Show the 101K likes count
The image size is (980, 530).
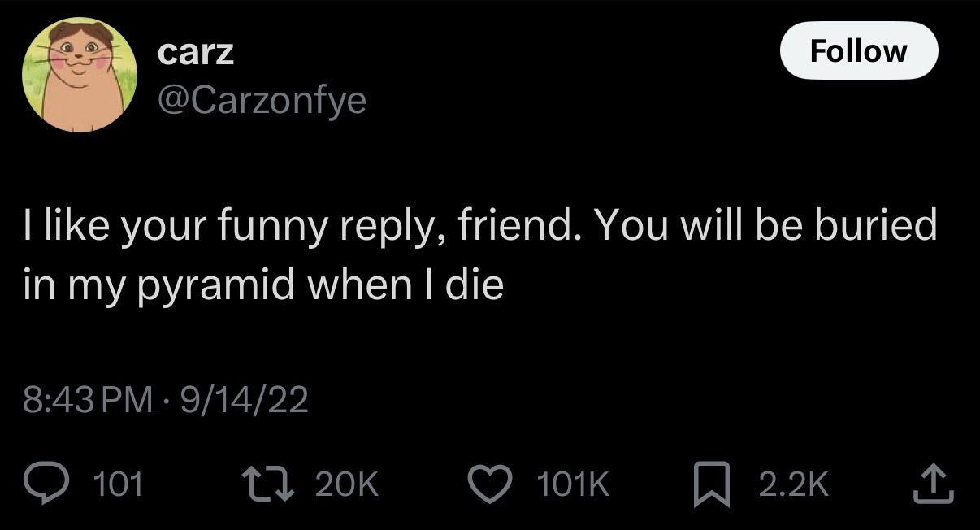(572, 484)
